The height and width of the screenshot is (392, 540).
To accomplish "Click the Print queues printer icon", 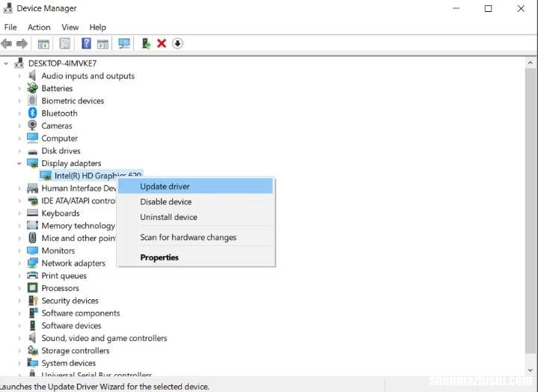I will point(32,275).
